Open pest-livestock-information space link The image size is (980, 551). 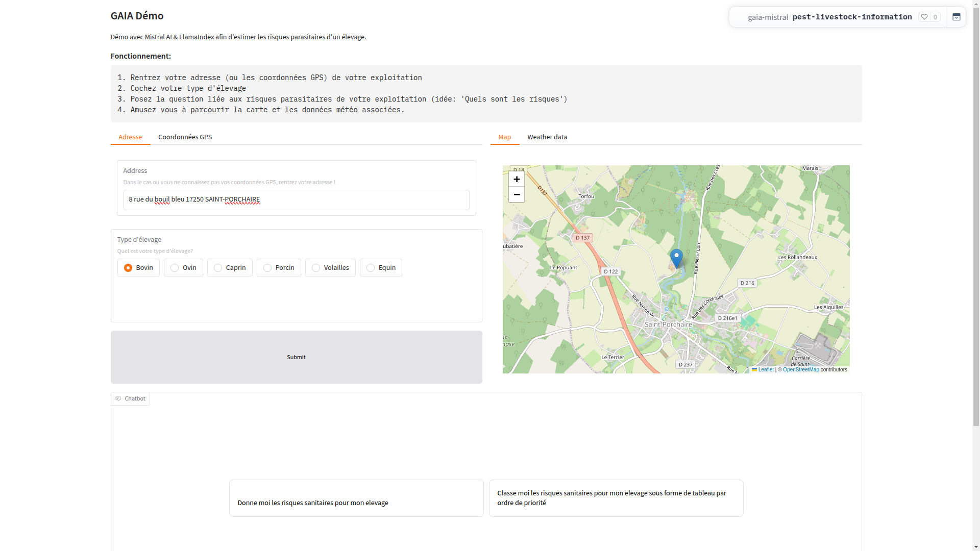tap(852, 17)
